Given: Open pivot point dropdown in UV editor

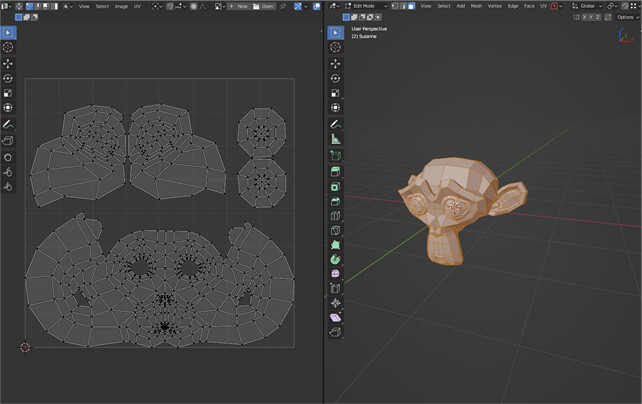Looking at the screenshot, I should pyautogui.click(x=157, y=7).
